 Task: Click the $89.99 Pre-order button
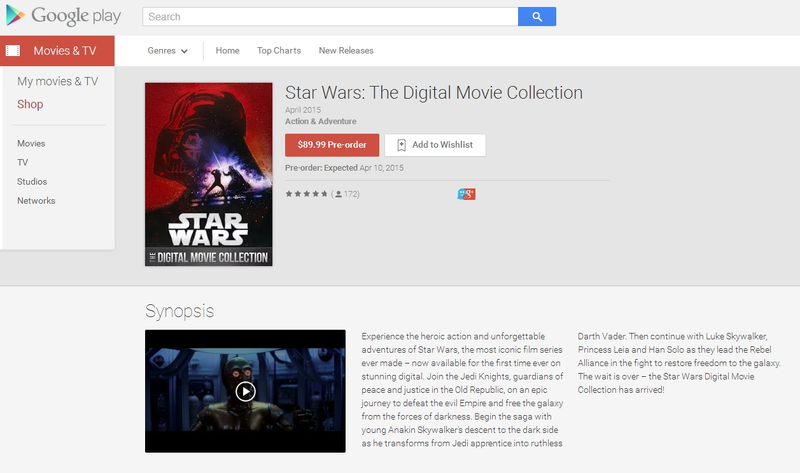tap(332, 145)
